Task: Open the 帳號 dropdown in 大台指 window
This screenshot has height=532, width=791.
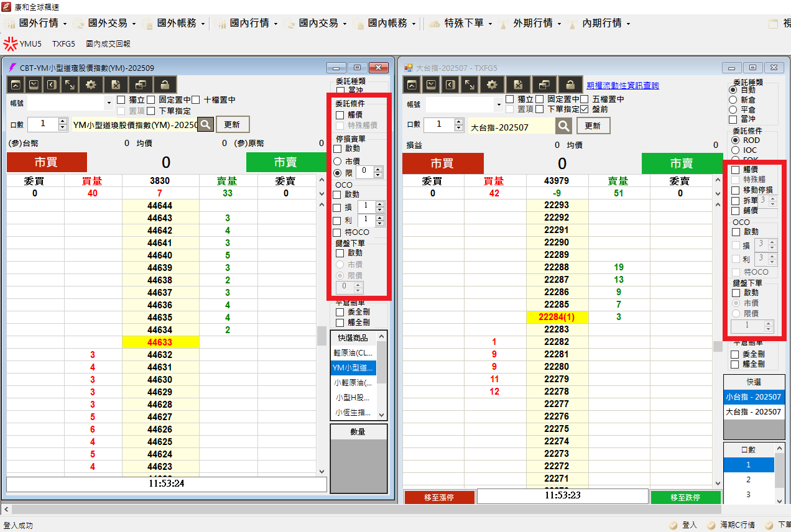Action: [498, 104]
